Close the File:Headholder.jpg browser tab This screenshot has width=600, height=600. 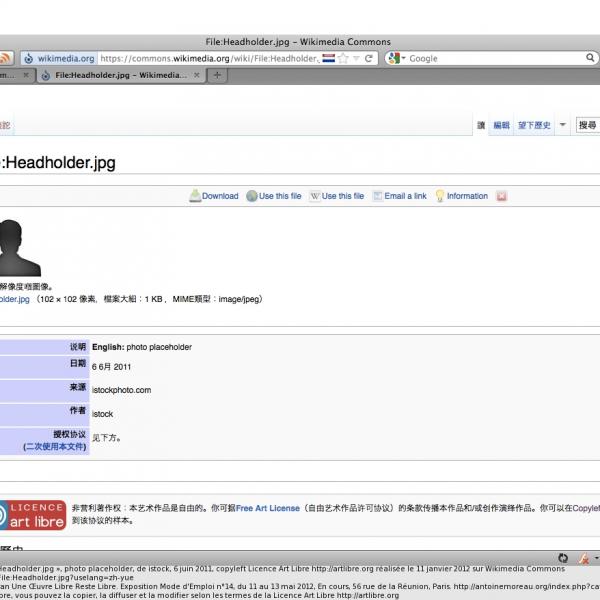pos(197,75)
